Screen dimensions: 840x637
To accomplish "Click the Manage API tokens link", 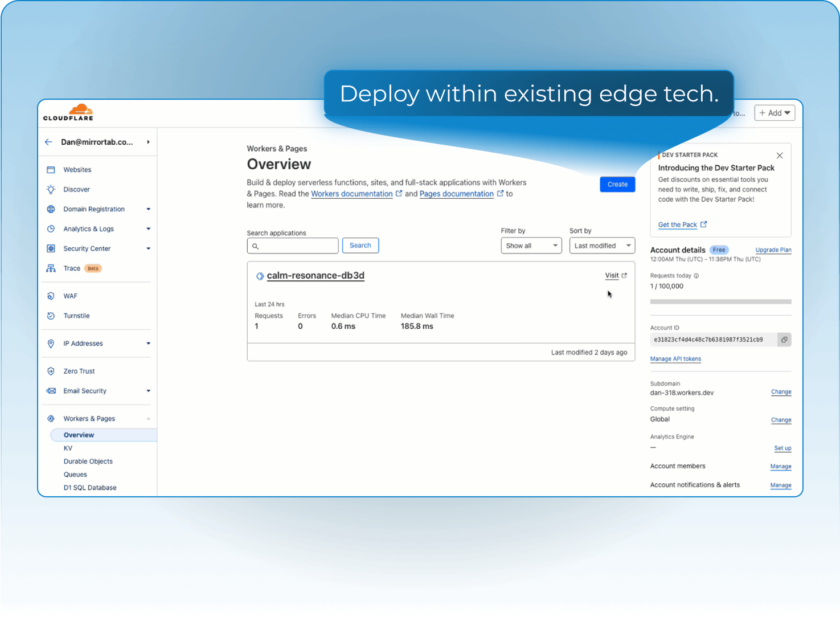I will [675, 359].
